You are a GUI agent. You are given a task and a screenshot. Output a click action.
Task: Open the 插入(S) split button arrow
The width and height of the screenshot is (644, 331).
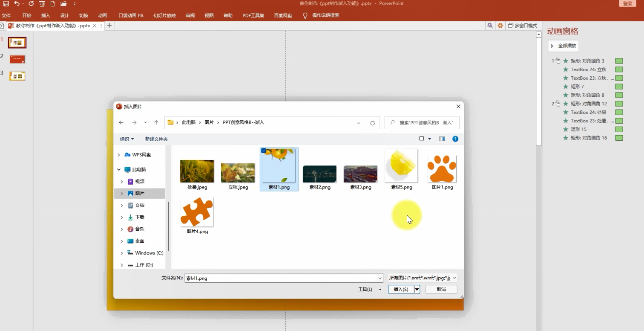click(x=417, y=290)
